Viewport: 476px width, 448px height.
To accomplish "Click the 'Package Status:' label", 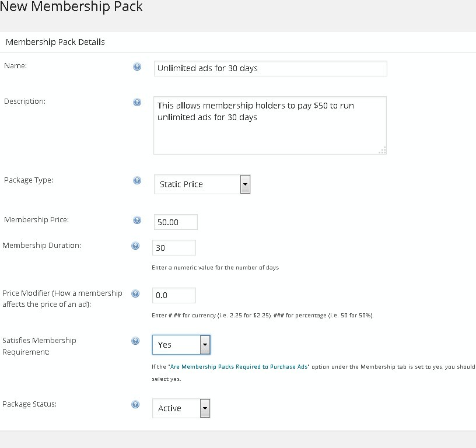I will [29, 404].
